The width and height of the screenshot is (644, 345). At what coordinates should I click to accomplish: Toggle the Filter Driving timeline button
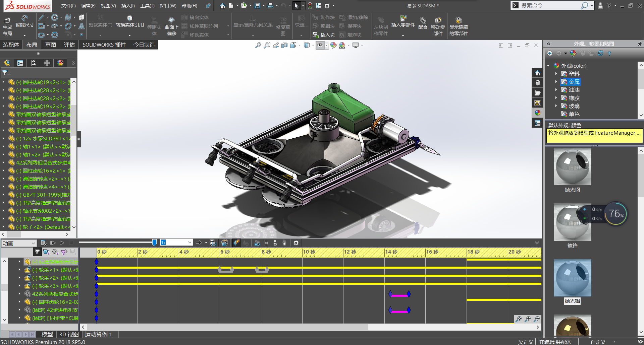pos(55,252)
